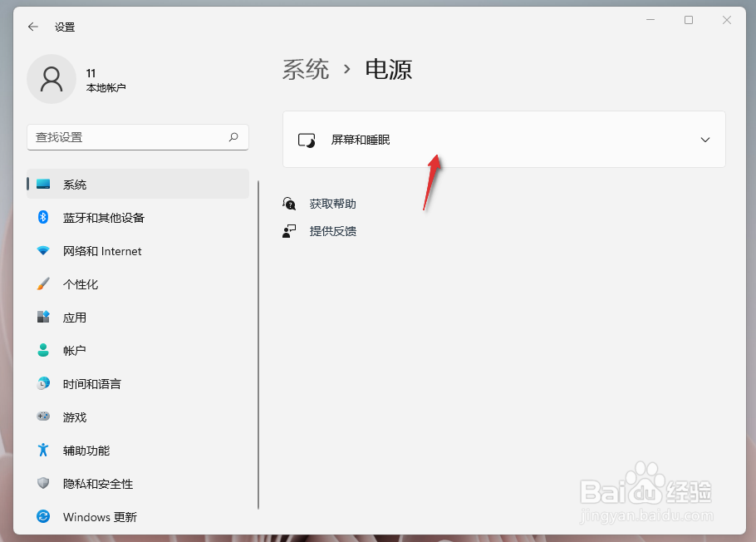
Task: Go back with the arrow button
Action: coord(32,27)
